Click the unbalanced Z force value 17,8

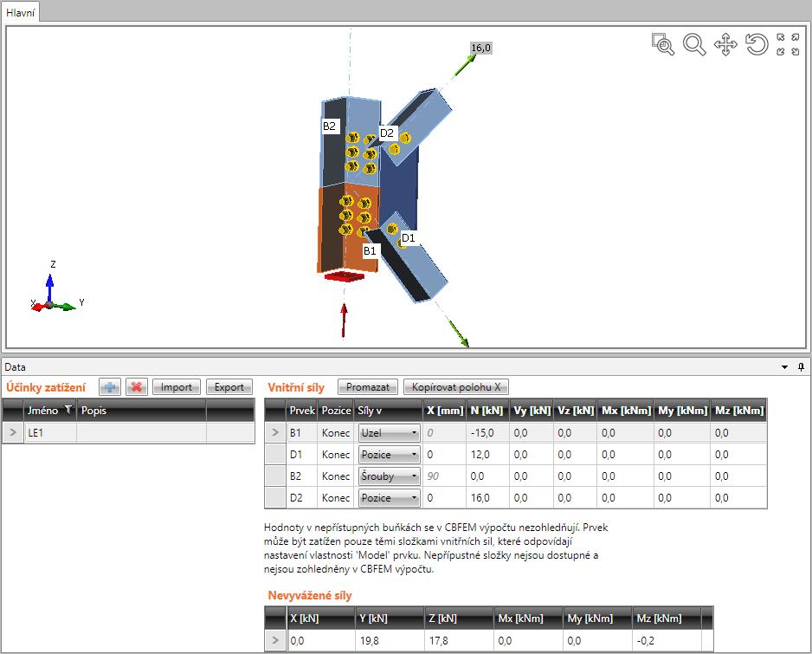(458, 640)
